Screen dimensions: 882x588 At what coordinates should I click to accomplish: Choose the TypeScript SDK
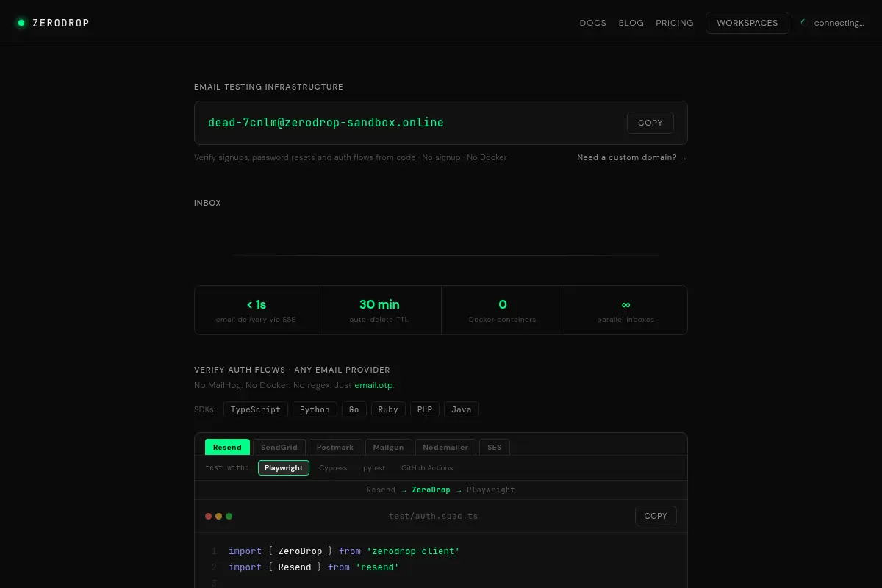point(255,409)
